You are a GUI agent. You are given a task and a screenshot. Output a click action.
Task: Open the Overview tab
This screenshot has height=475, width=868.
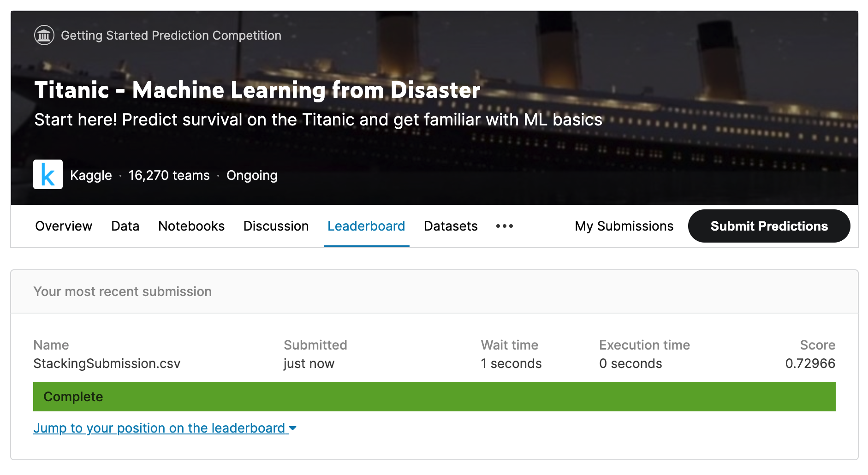click(x=64, y=226)
